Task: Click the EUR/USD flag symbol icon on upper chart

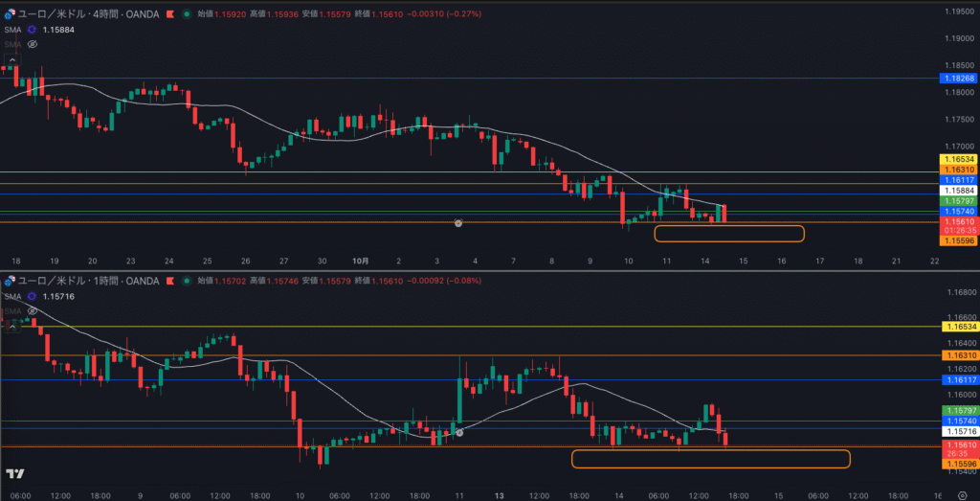Action: [x=11, y=14]
